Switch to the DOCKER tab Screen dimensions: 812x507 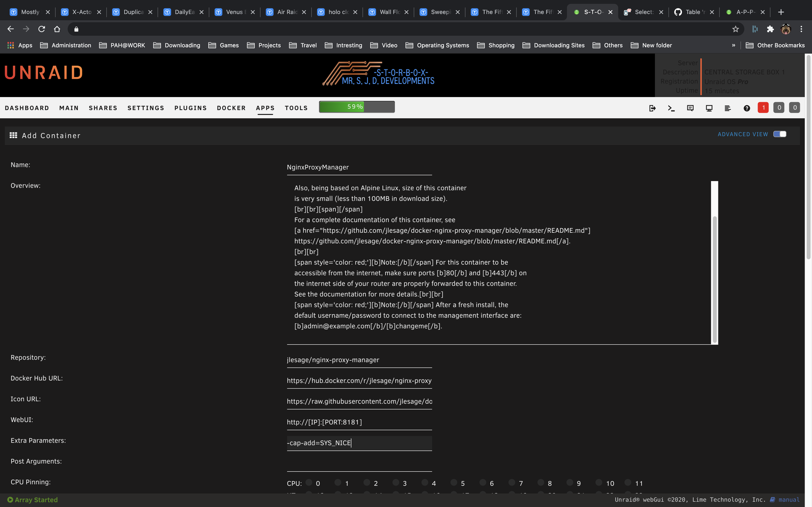coord(231,108)
